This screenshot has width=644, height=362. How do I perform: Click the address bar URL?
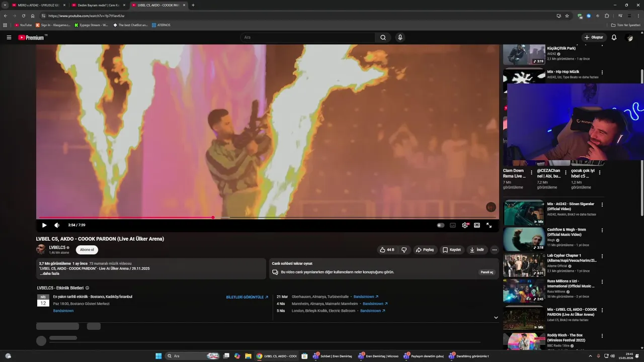pyautogui.click(x=87, y=16)
